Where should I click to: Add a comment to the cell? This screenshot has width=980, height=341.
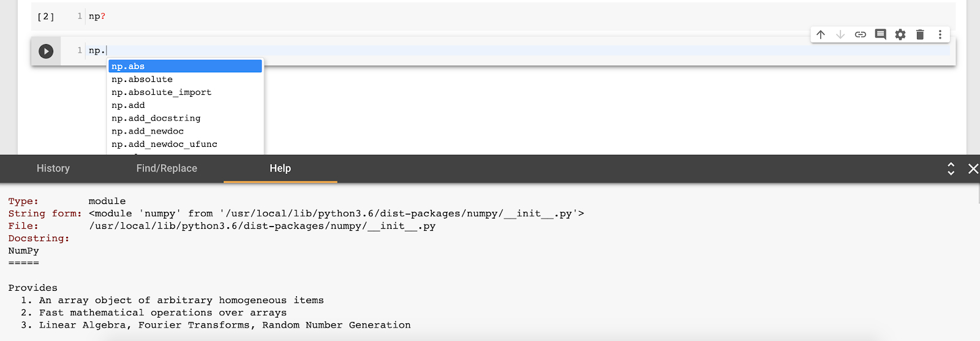click(880, 35)
